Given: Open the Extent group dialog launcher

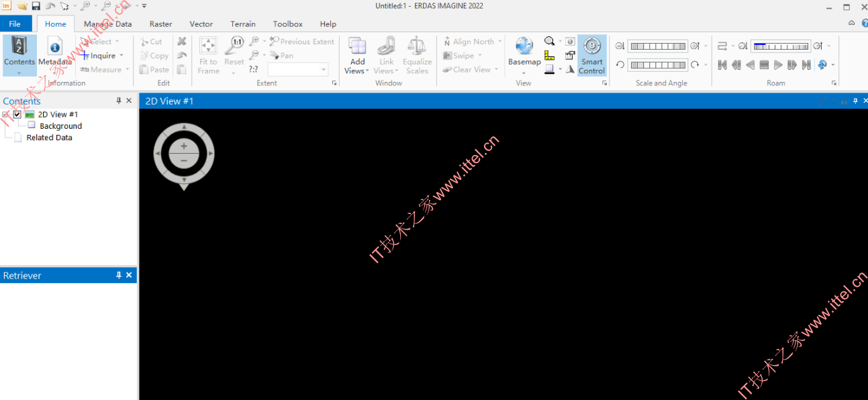Looking at the screenshot, I should [x=334, y=83].
